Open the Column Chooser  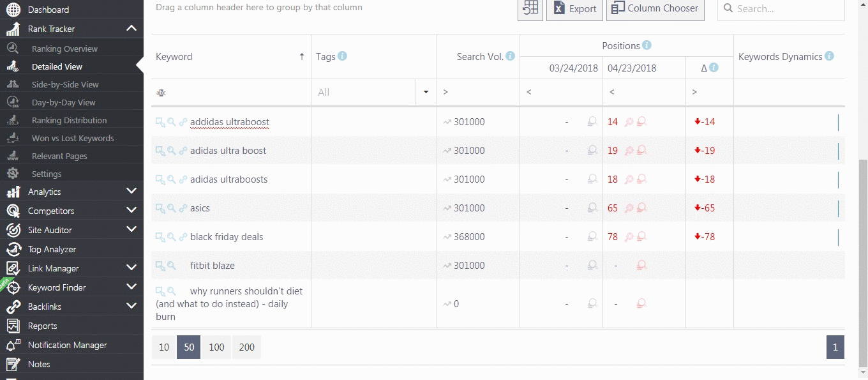(655, 8)
